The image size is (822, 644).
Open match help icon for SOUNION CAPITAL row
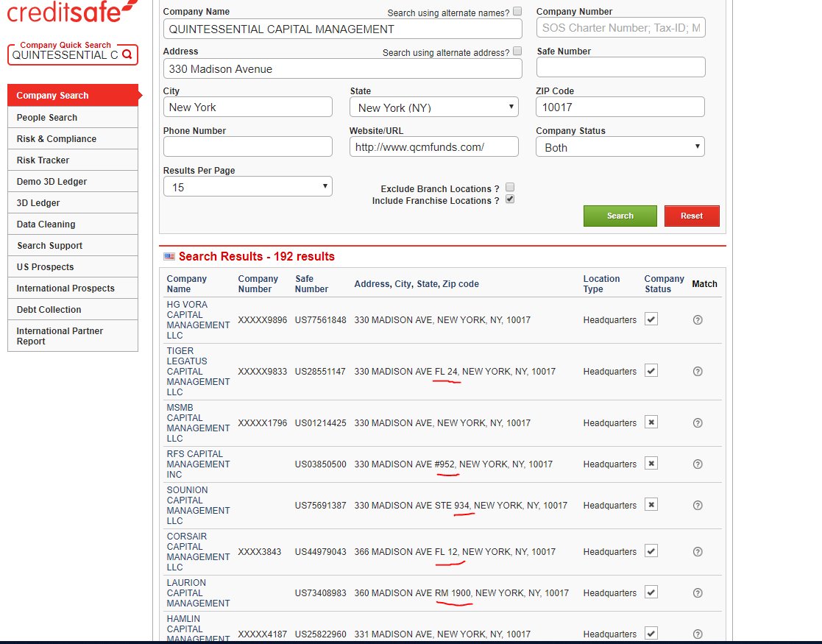click(697, 506)
